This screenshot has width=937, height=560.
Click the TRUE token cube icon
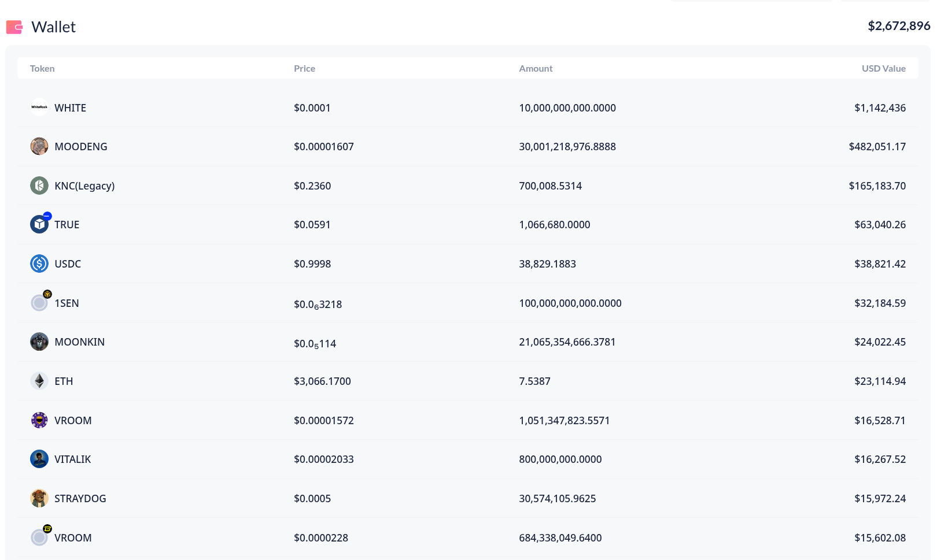coord(39,224)
